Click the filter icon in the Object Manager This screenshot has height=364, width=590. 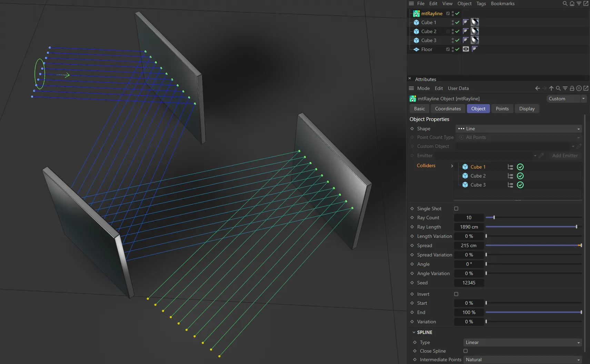[579, 3]
